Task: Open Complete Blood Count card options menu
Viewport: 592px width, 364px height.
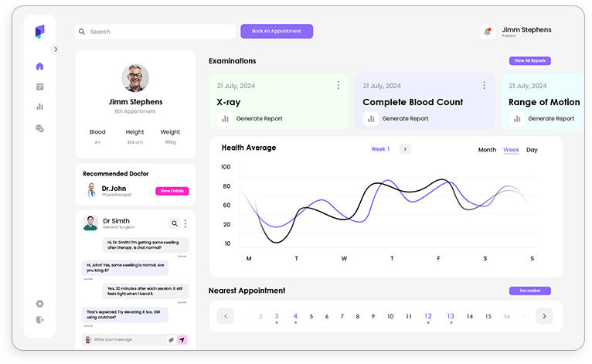Action: pos(484,85)
